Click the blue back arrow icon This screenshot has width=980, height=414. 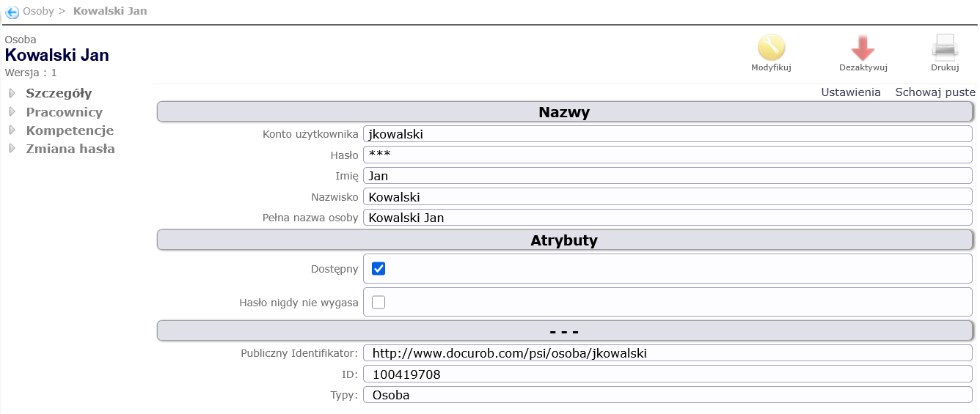click(x=12, y=12)
